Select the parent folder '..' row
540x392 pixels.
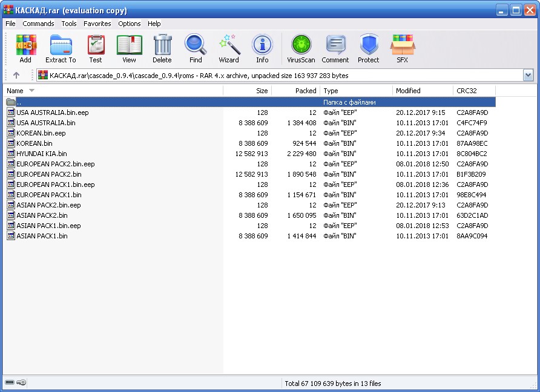(x=18, y=102)
